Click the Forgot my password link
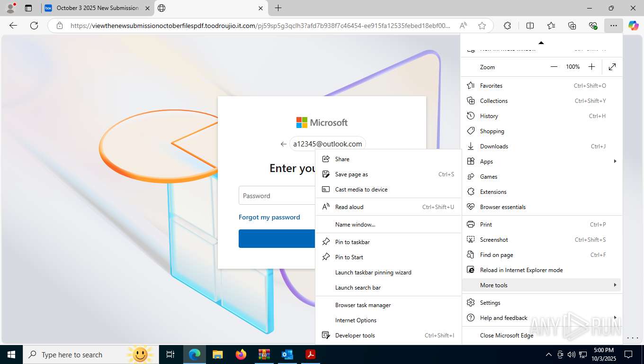 click(x=269, y=217)
